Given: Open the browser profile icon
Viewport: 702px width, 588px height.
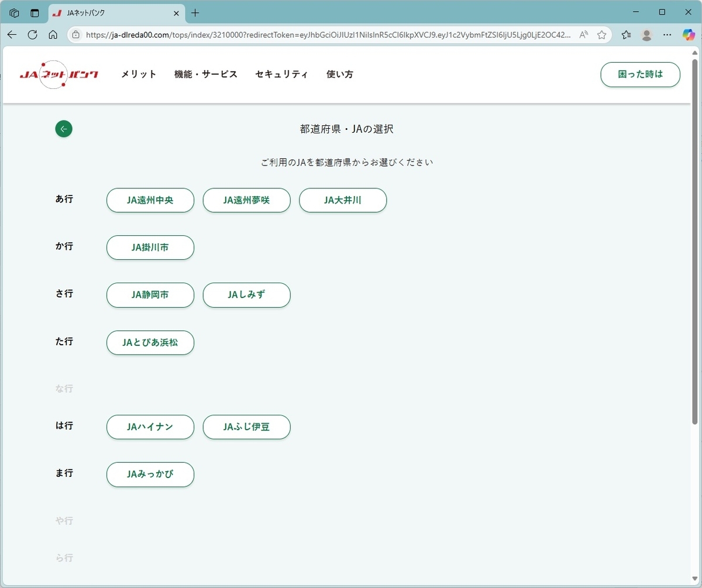Looking at the screenshot, I should [x=646, y=35].
